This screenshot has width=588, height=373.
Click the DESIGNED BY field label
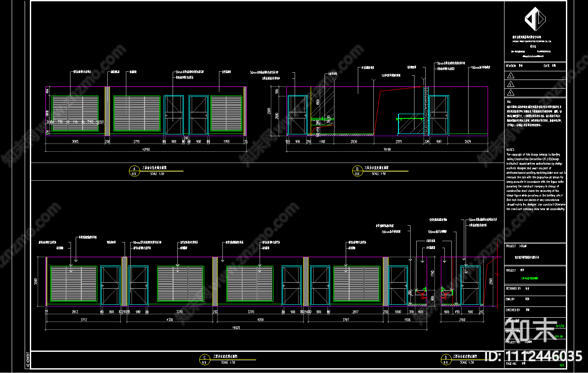point(513,288)
